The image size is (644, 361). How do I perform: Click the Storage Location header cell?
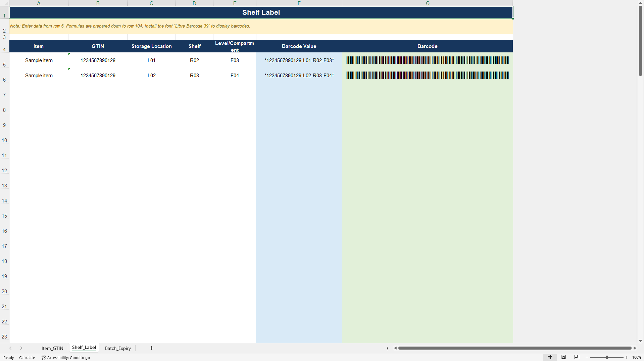(151, 46)
